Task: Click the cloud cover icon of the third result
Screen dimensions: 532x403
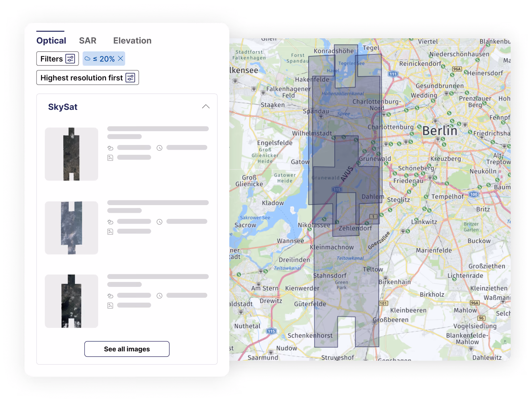Action: tap(110, 296)
